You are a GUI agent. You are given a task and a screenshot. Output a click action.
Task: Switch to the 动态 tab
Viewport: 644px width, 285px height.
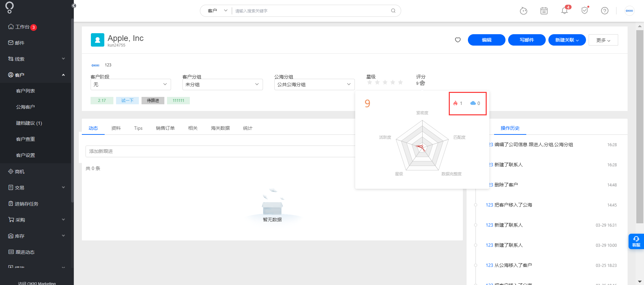pos(93,128)
